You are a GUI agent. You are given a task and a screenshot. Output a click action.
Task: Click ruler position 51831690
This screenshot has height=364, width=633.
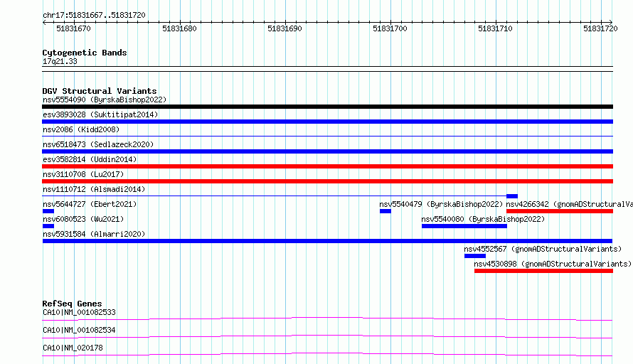pos(284,28)
